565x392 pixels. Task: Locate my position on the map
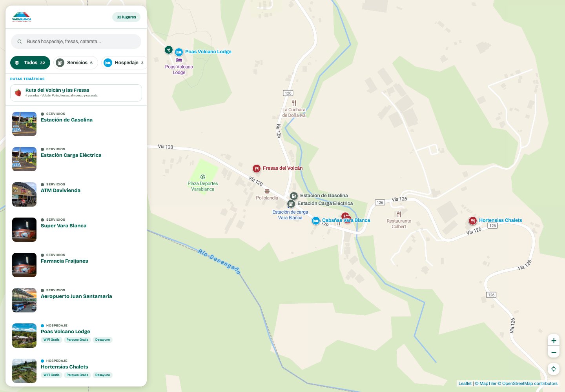click(x=554, y=369)
